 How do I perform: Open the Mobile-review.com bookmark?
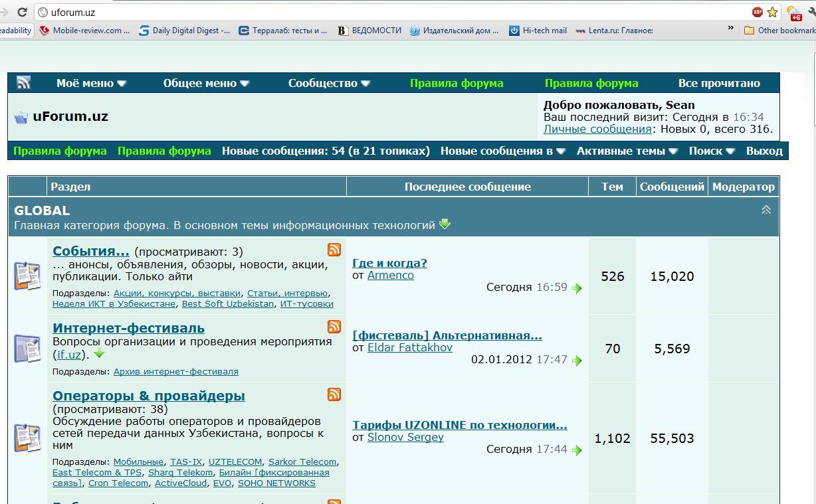[x=85, y=30]
